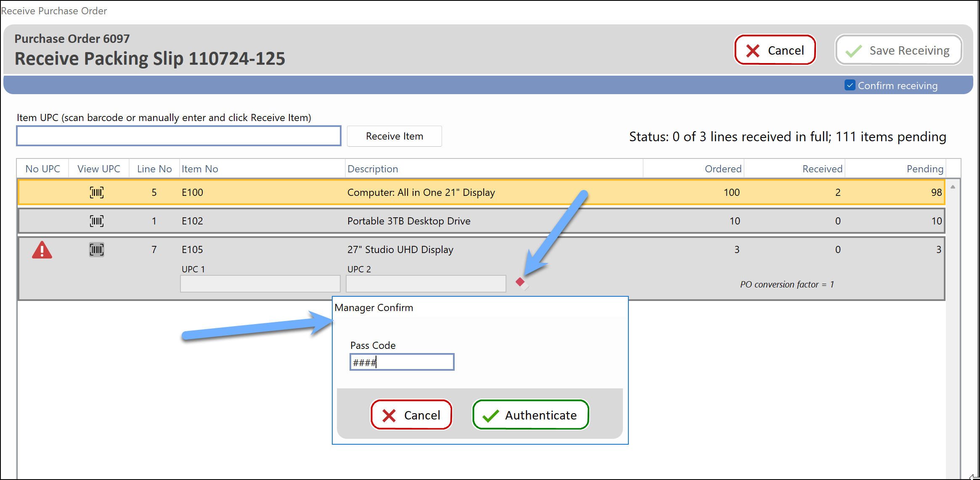Toggle the Confirm receiving checkbox
The width and height of the screenshot is (980, 480).
(850, 85)
